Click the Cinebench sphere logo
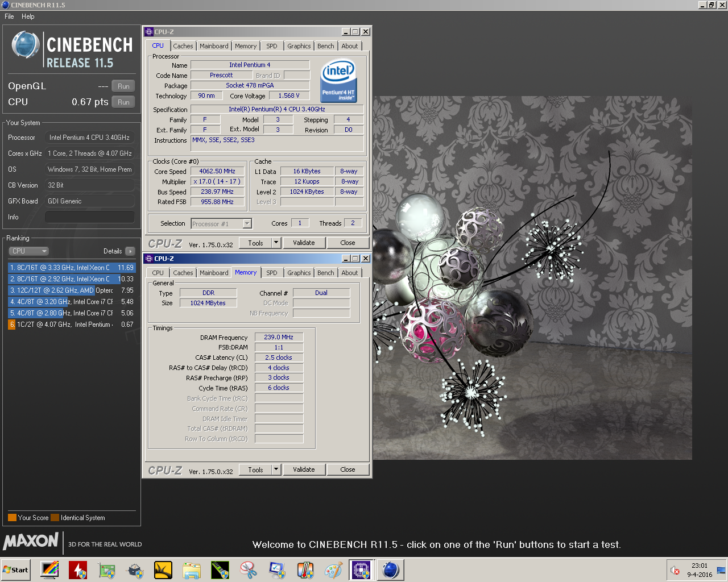 (x=26, y=45)
